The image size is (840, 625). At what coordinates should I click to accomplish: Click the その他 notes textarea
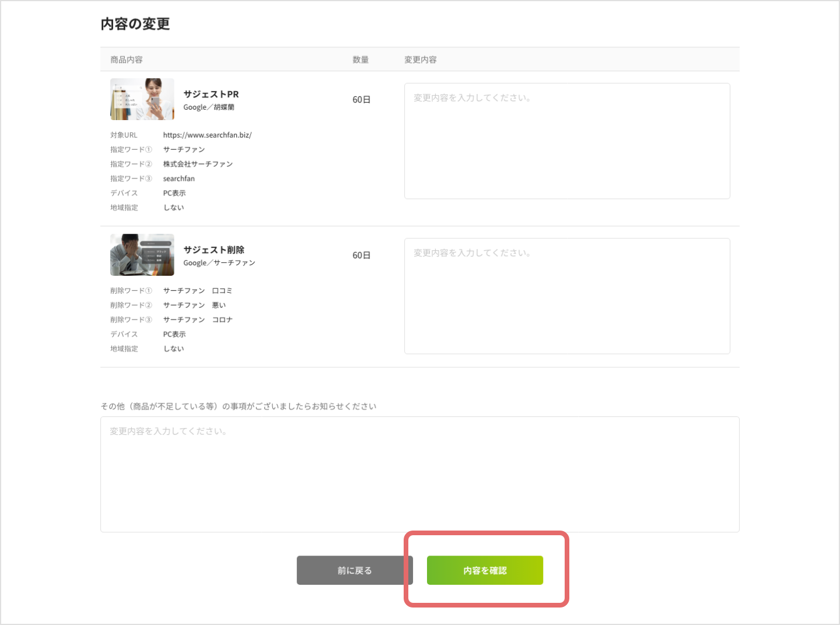tap(419, 474)
